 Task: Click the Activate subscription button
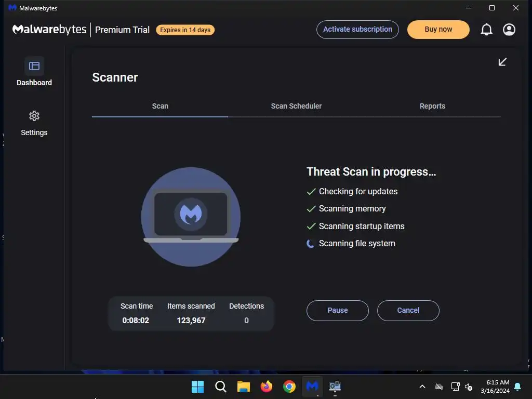pos(357,30)
